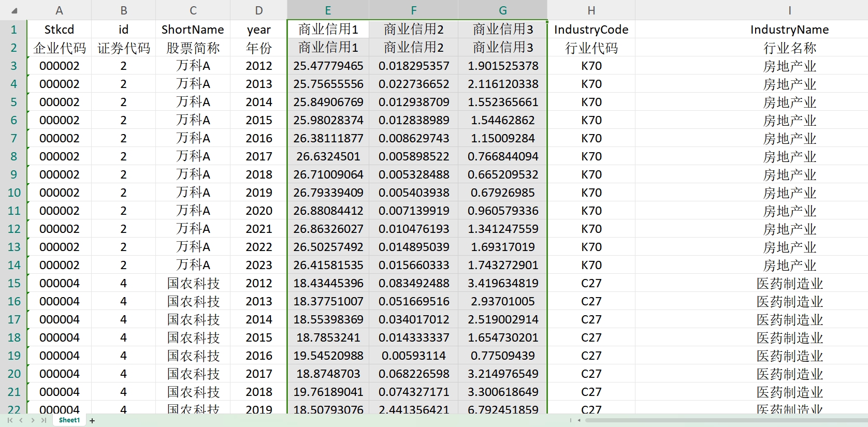Click the cell with value 25.98028374
Image resolution: width=868 pixels, height=427 pixels.
coord(328,120)
